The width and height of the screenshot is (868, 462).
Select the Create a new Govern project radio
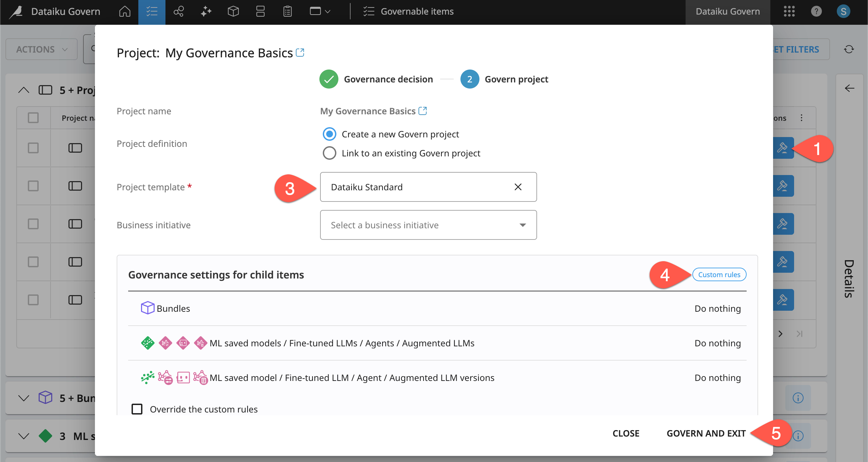click(x=329, y=134)
